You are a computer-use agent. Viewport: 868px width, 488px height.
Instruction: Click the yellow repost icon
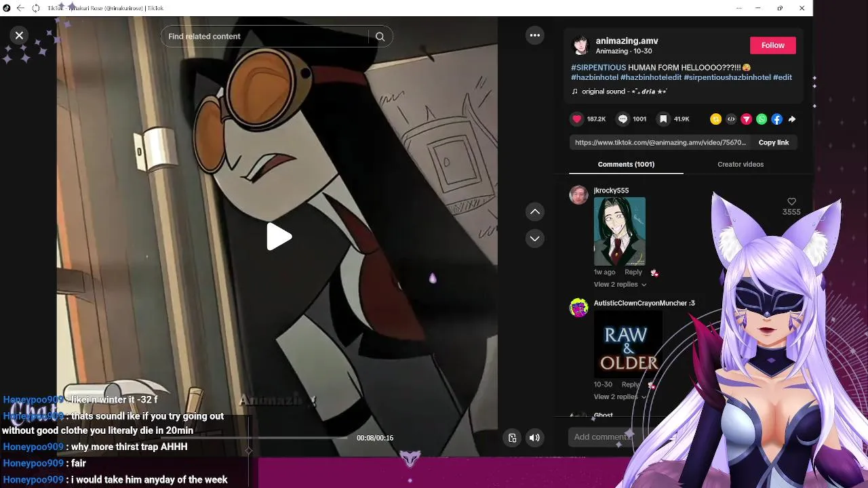click(x=715, y=119)
